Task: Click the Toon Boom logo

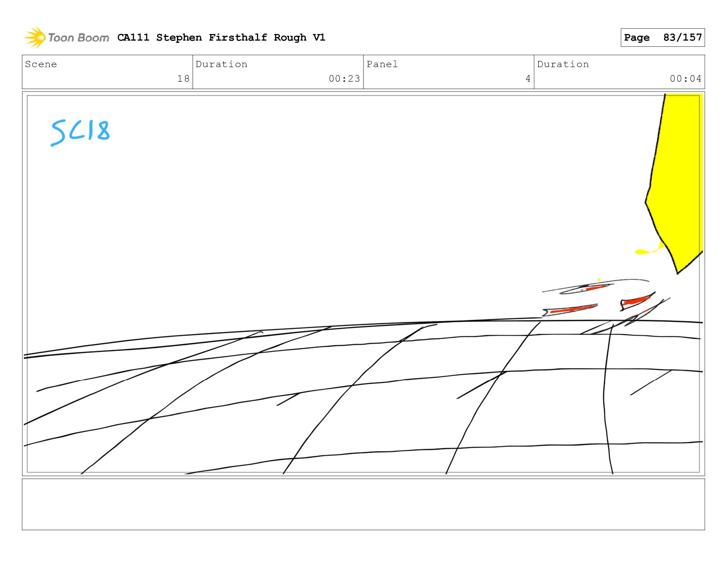Action: click(66, 38)
